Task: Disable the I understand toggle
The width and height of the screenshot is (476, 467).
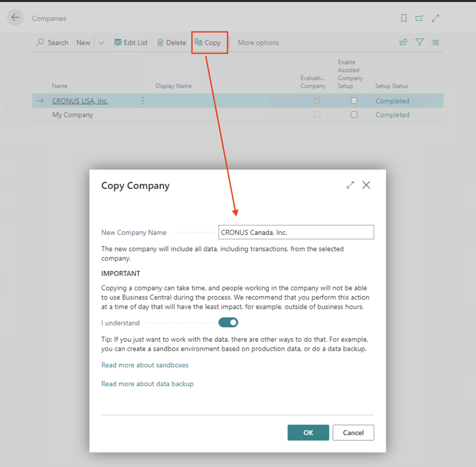Action: (x=228, y=322)
